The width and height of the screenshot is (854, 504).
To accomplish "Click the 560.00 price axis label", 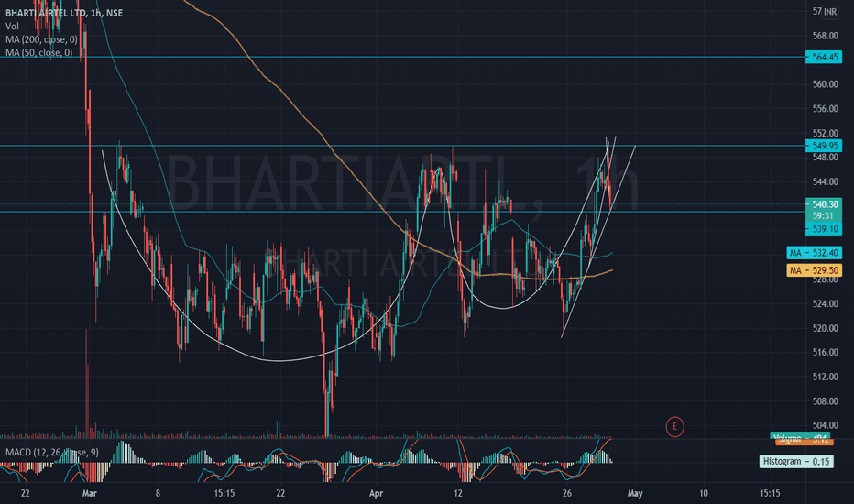I will [825, 84].
